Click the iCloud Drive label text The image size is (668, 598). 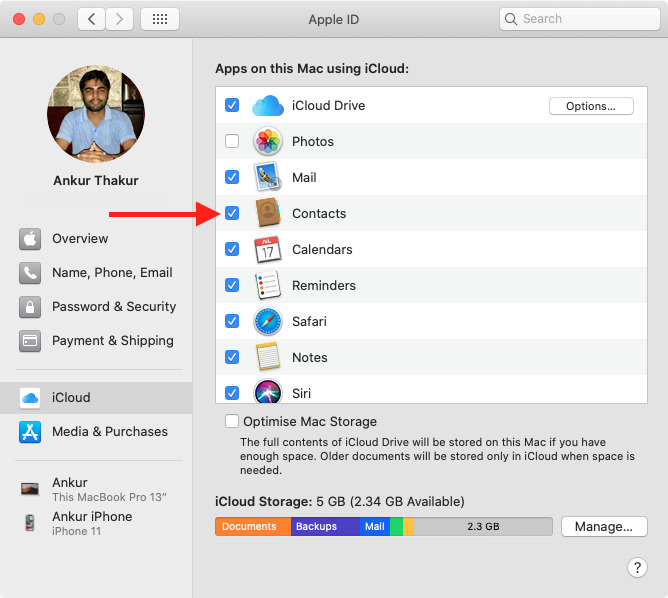click(328, 106)
